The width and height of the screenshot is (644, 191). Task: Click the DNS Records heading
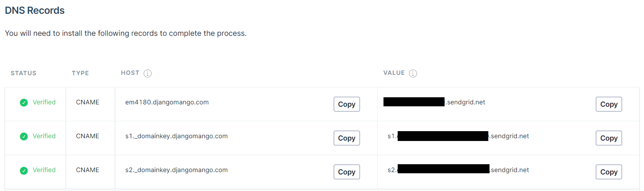[x=35, y=11]
